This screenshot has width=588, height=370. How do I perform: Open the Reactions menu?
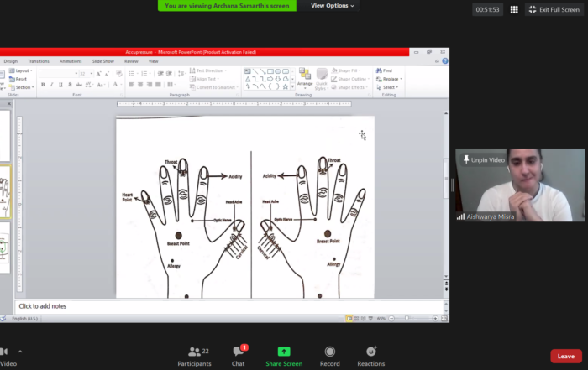coord(370,355)
